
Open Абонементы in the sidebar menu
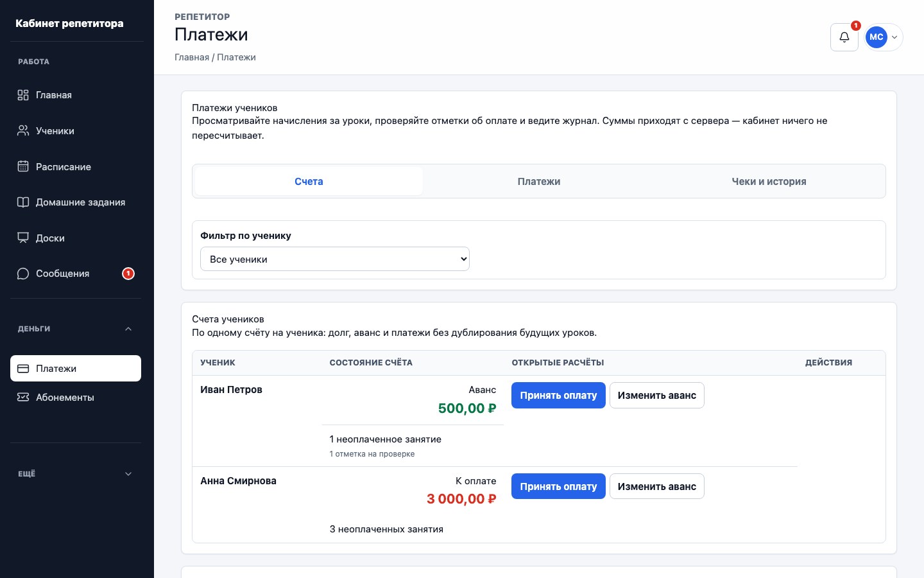click(76, 398)
